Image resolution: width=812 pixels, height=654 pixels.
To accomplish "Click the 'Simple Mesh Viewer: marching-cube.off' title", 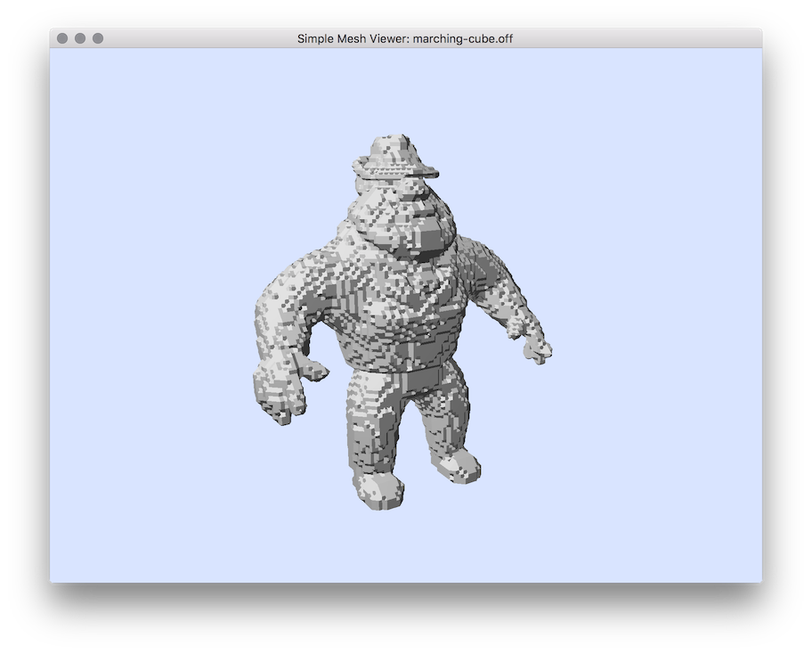I will [405, 38].
